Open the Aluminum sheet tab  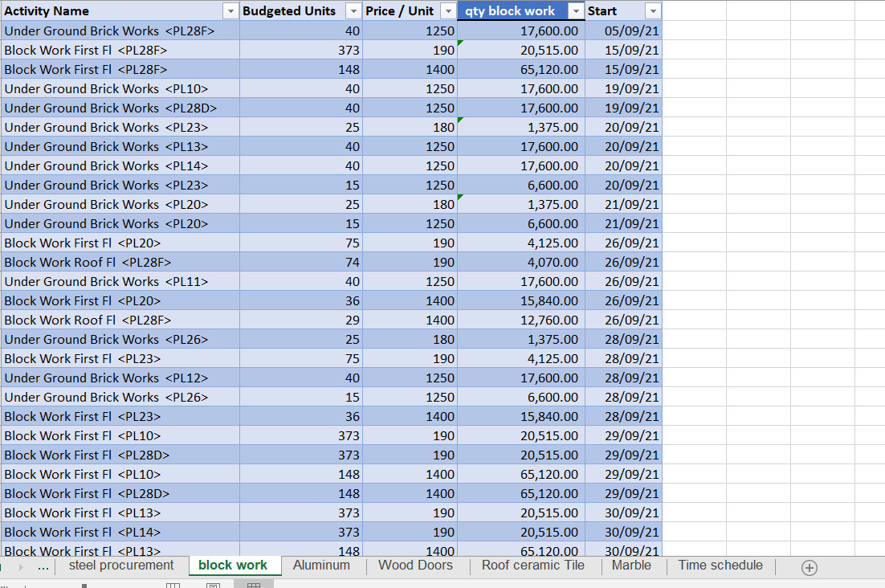(x=321, y=566)
